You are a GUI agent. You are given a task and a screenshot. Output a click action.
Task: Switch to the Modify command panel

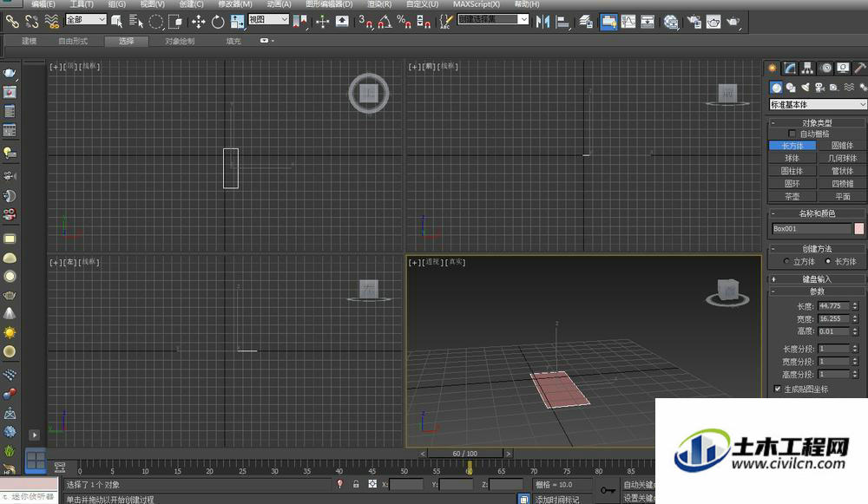click(790, 68)
